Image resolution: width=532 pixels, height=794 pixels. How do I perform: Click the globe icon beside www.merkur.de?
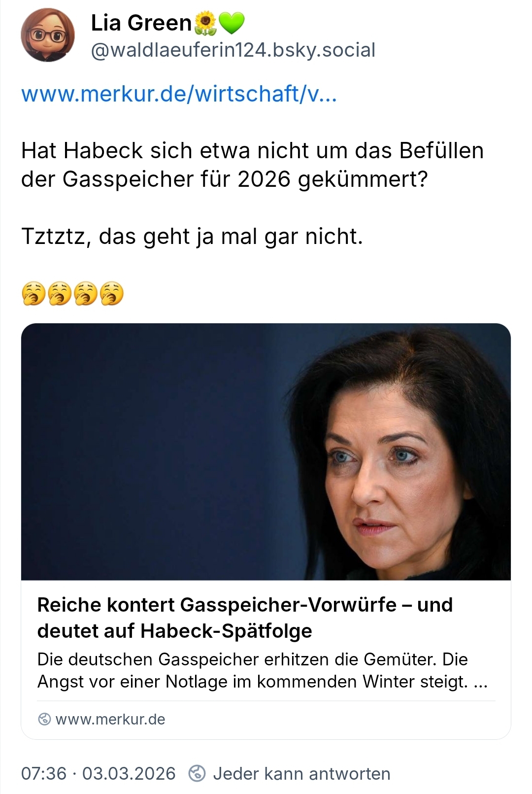coord(44,719)
